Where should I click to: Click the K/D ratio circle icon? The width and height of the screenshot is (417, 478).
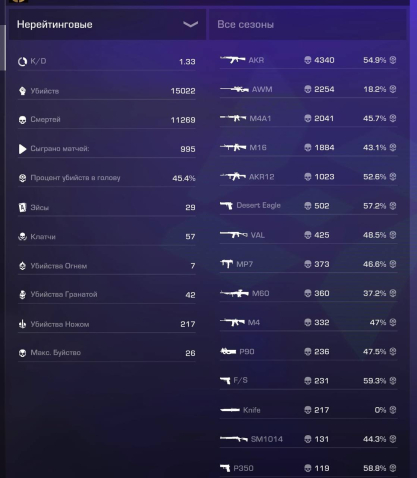(x=22, y=61)
